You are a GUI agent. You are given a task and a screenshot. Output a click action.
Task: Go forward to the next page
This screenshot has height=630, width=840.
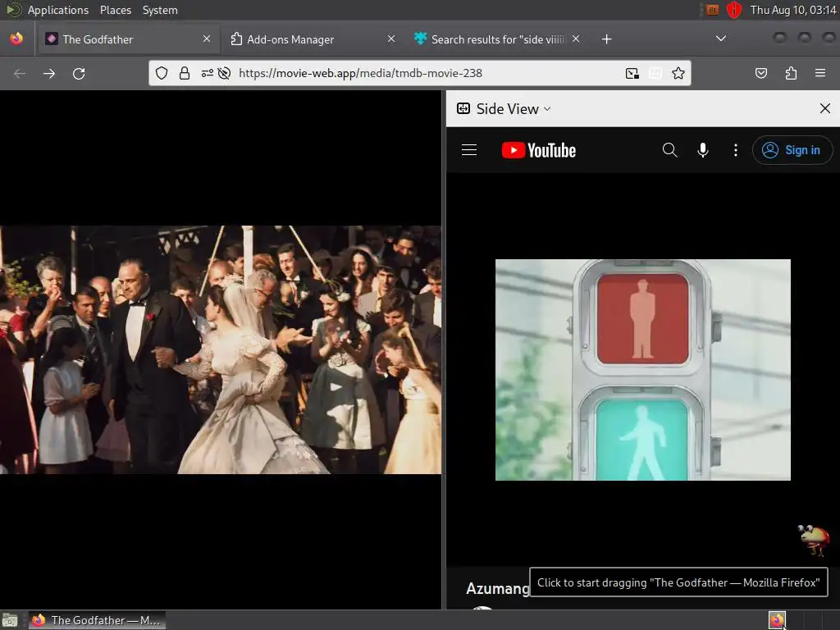click(49, 73)
